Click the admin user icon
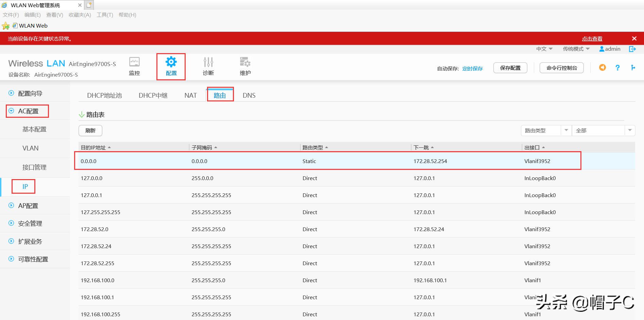The height and width of the screenshot is (320, 644). coord(602,49)
